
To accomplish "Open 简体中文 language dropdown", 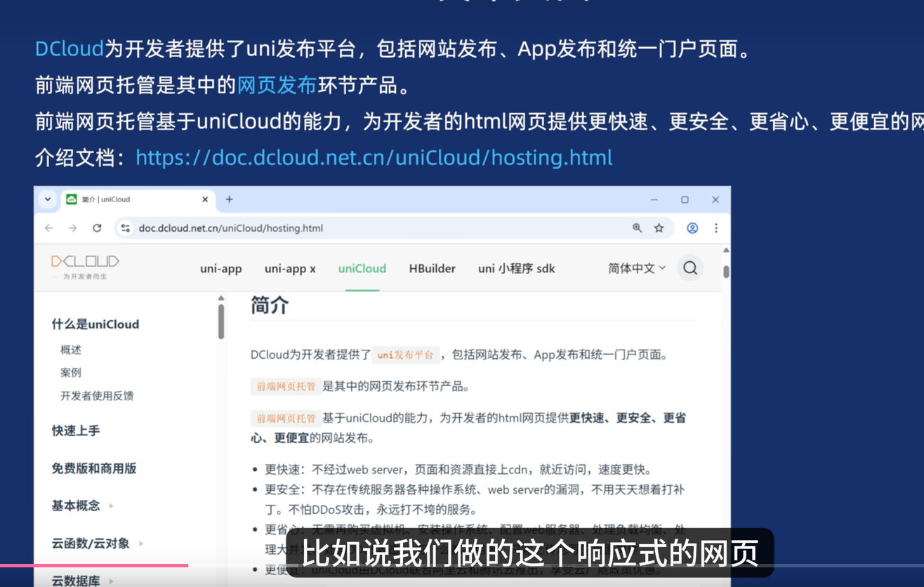I will pyautogui.click(x=637, y=268).
